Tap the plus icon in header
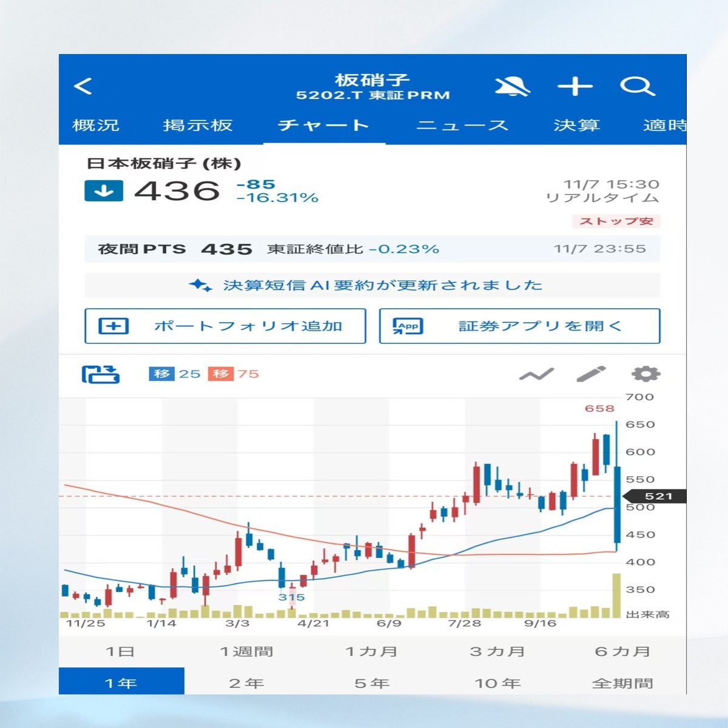This screenshot has height=728, width=728. 575,87
